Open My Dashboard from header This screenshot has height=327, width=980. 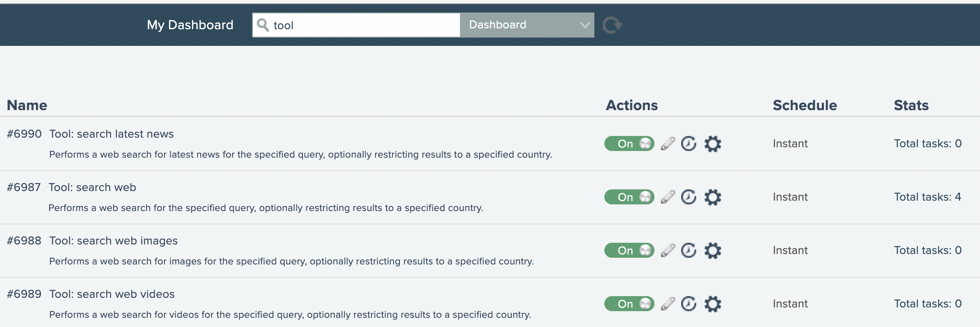coord(190,25)
